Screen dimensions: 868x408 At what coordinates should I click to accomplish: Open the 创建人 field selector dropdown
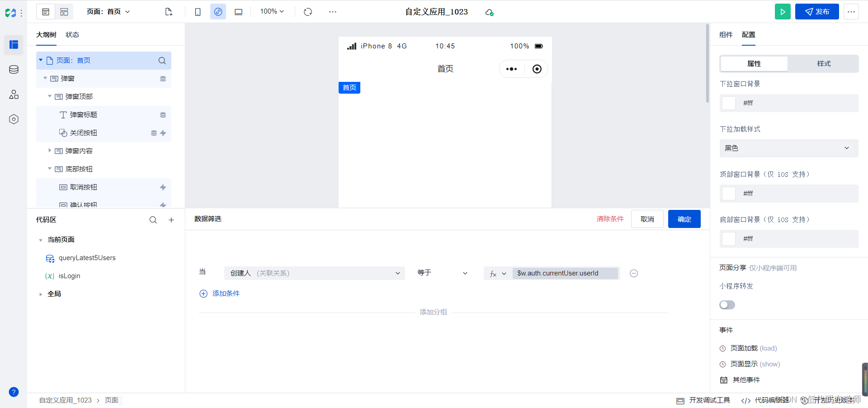tap(315, 273)
